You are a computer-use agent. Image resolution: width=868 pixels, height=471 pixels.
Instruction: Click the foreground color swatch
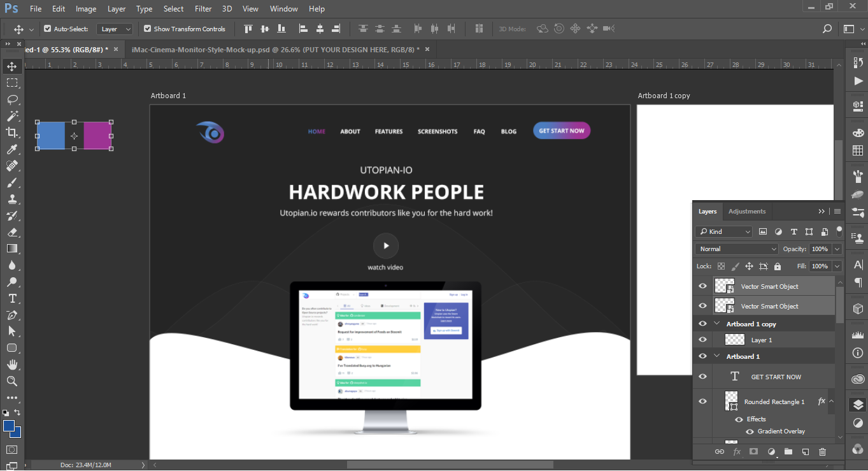pos(9,426)
